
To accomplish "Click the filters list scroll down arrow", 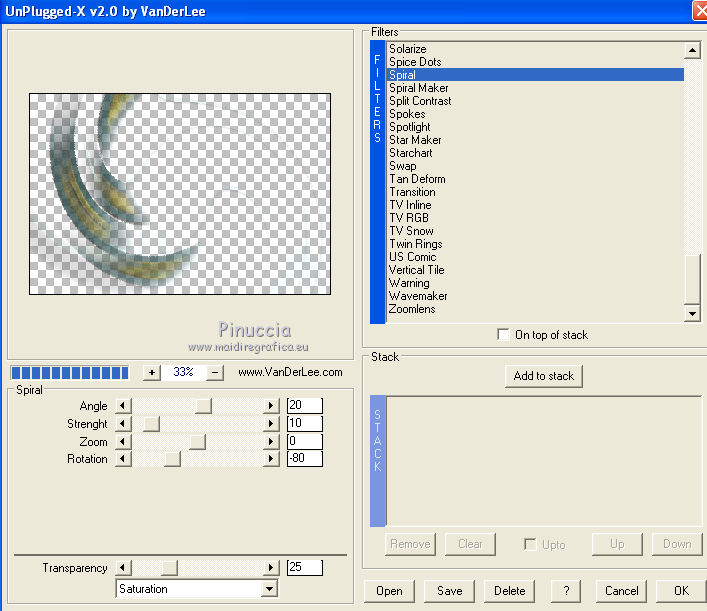I will pos(692,314).
